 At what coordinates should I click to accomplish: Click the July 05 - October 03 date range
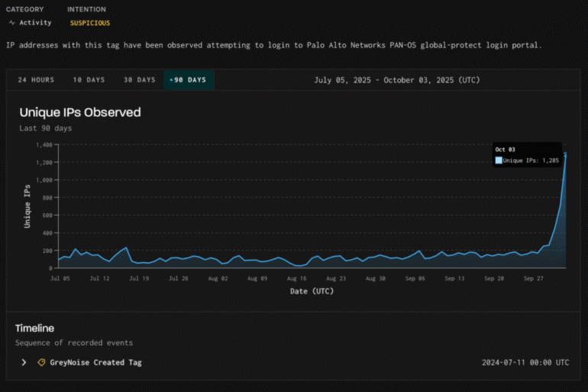[397, 80]
